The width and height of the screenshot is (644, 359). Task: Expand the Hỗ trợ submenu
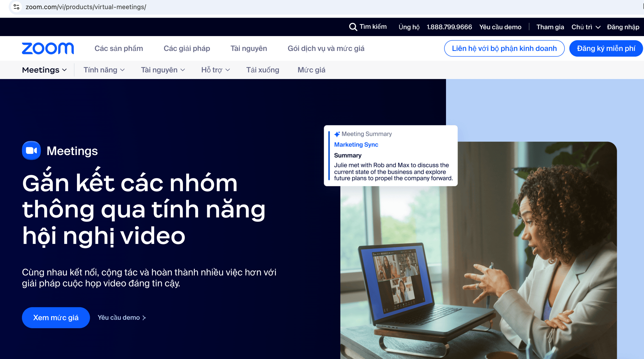point(215,70)
